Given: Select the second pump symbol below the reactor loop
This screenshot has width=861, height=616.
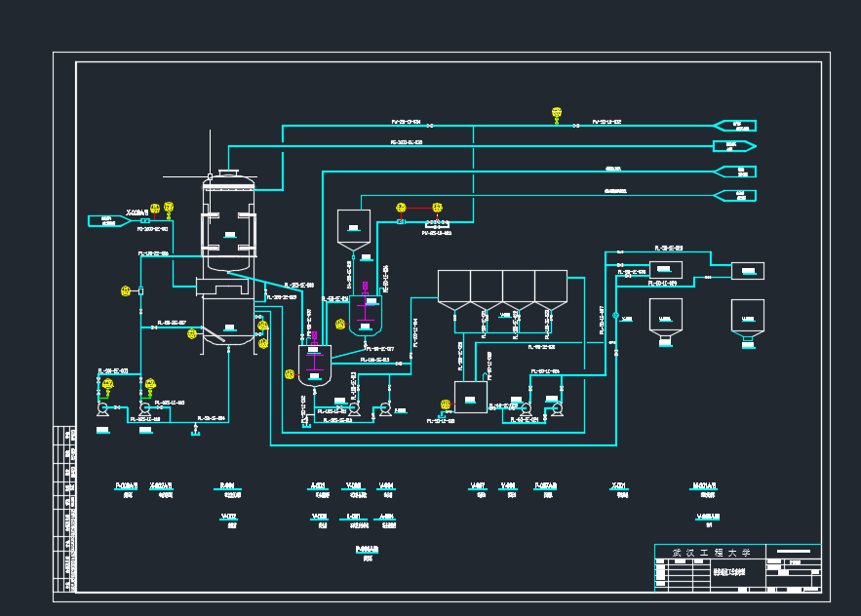Looking at the screenshot, I should pos(145,408).
